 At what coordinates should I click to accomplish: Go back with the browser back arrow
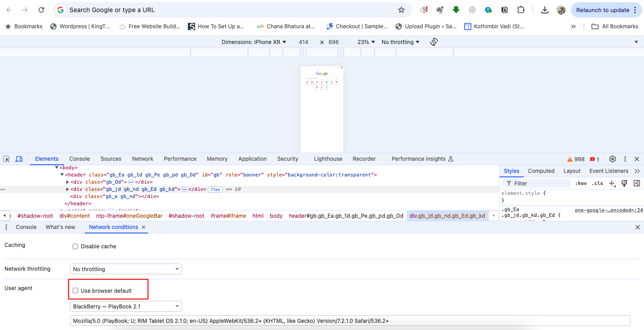point(9,10)
